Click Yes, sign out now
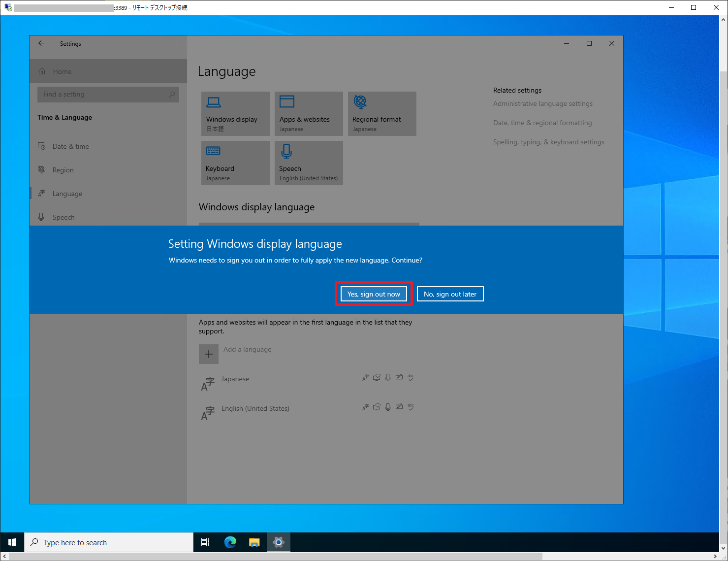Image resolution: width=728 pixels, height=561 pixels. coord(373,294)
